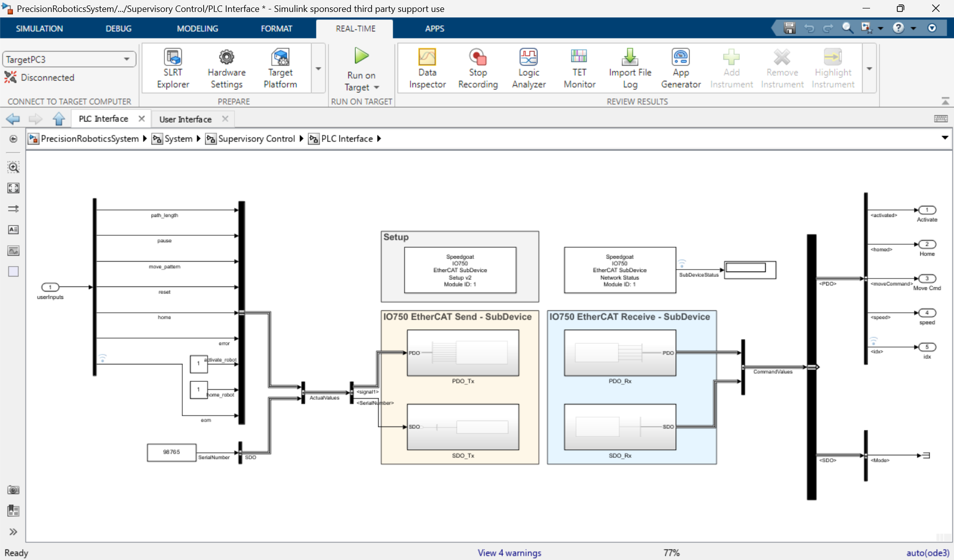
Task: Navigate back with the left arrow
Action: [13, 119]
